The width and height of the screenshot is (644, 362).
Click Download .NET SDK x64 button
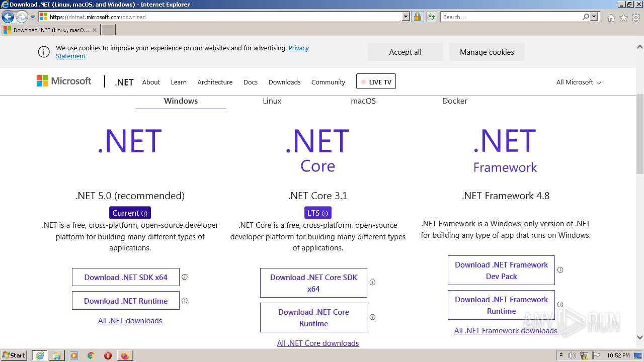click(x=126, y=277)
